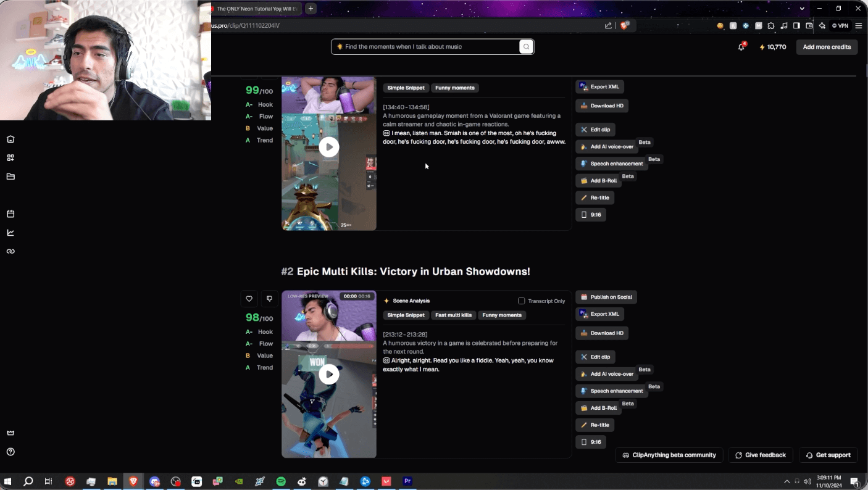
Task: Dislike clip #2 with the thumbs-down icon
Action: pyautogui.click(x=269, y=299)
